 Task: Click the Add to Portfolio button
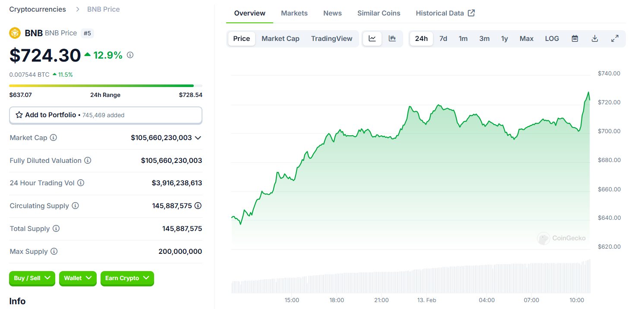(106, 115)
